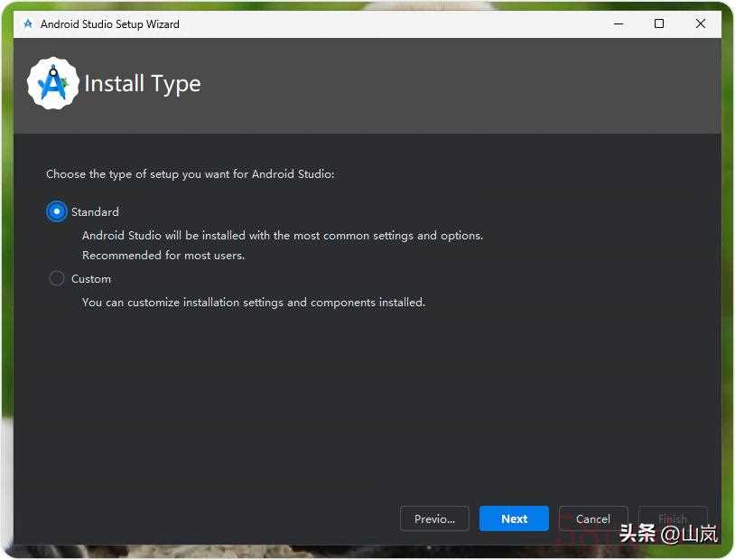Click the greyed-out Finish button

[x=673, y=518]
